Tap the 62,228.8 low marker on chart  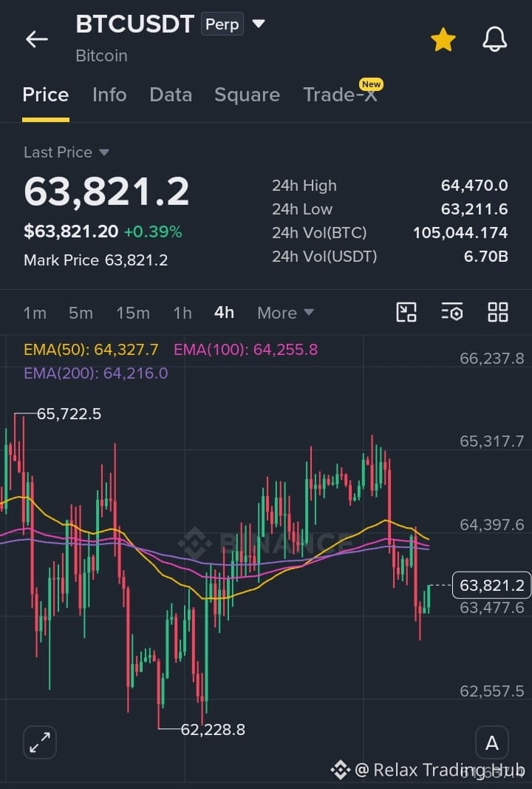[213, 730]
